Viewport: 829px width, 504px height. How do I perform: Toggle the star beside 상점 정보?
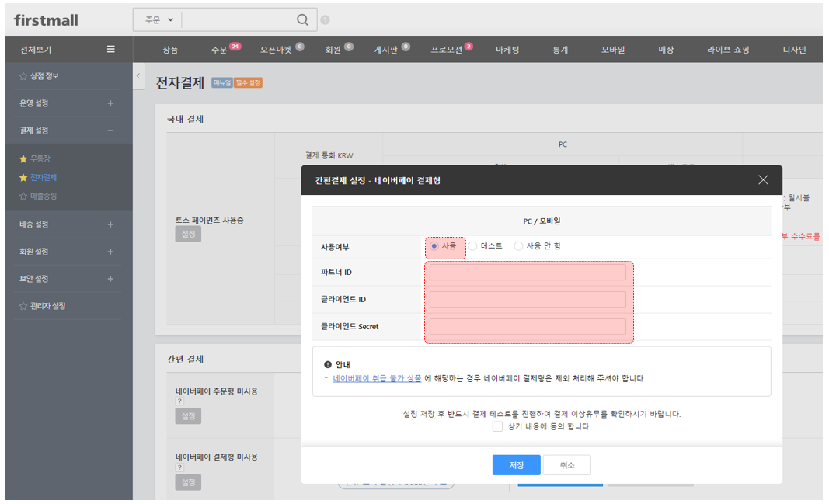click(23, 76)
